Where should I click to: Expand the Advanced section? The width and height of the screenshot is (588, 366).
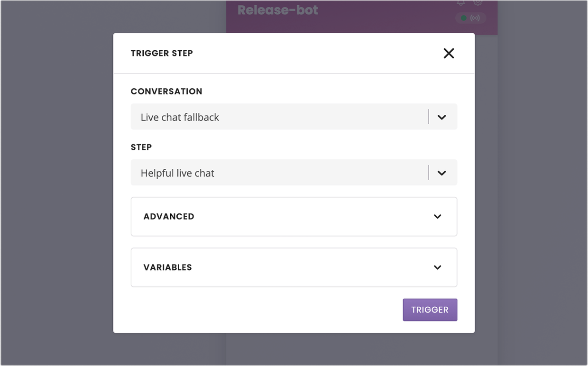[294, 217]
